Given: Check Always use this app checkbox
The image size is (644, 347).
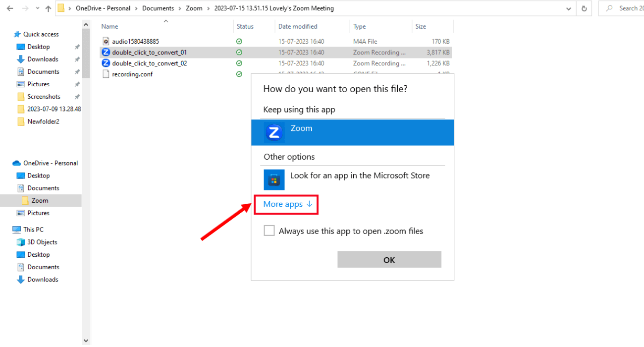Looking at the screenshot, I should pos(269,231).
